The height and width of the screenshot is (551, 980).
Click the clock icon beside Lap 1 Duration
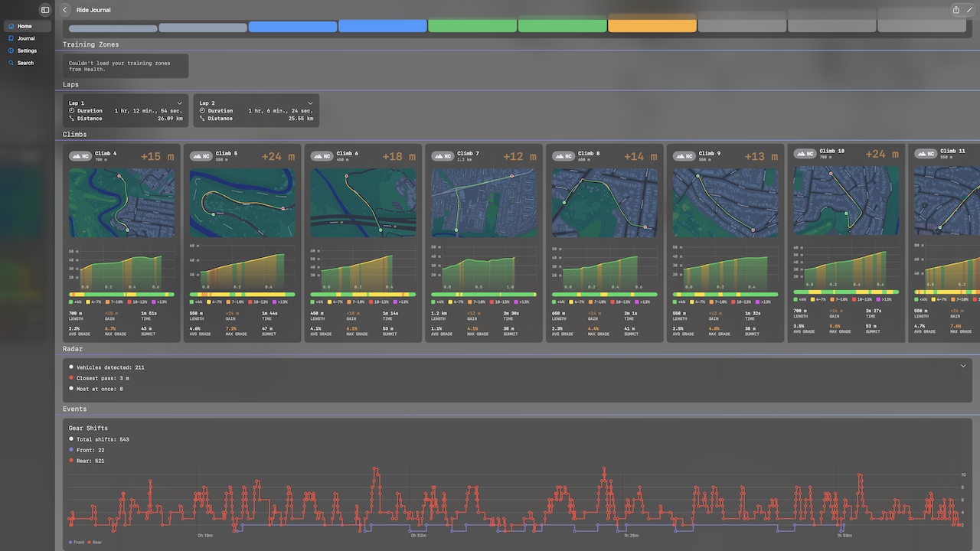[x=71, y=111]
